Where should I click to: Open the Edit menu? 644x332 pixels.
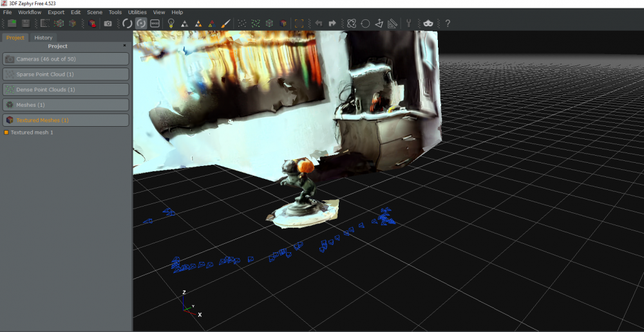click(x=75, y=12)
